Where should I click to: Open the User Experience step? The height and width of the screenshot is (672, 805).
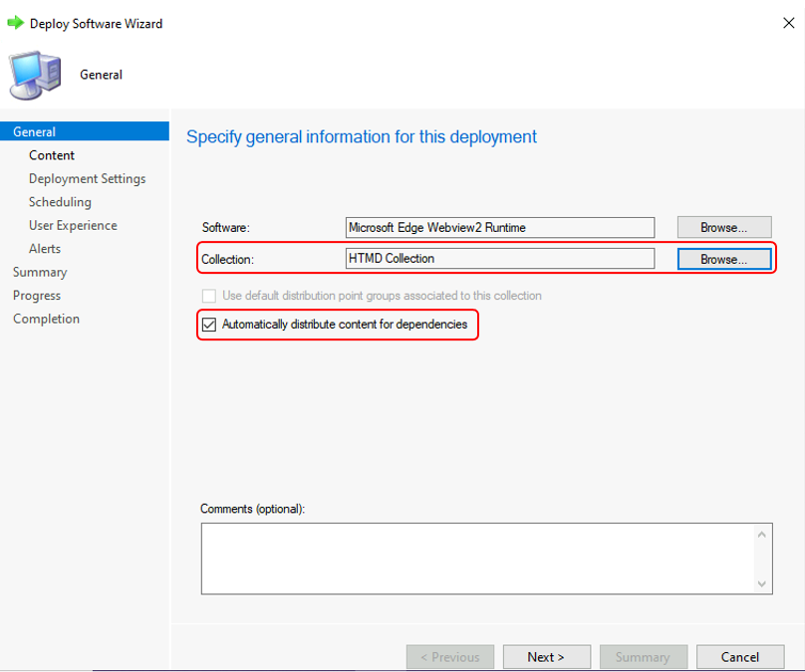click(x=73, y=225)
